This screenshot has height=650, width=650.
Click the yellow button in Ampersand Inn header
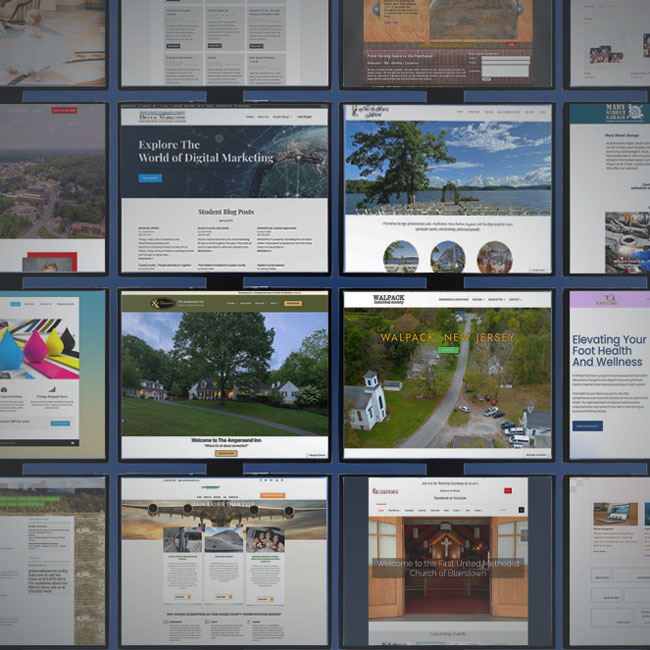(x=293, y=303)
